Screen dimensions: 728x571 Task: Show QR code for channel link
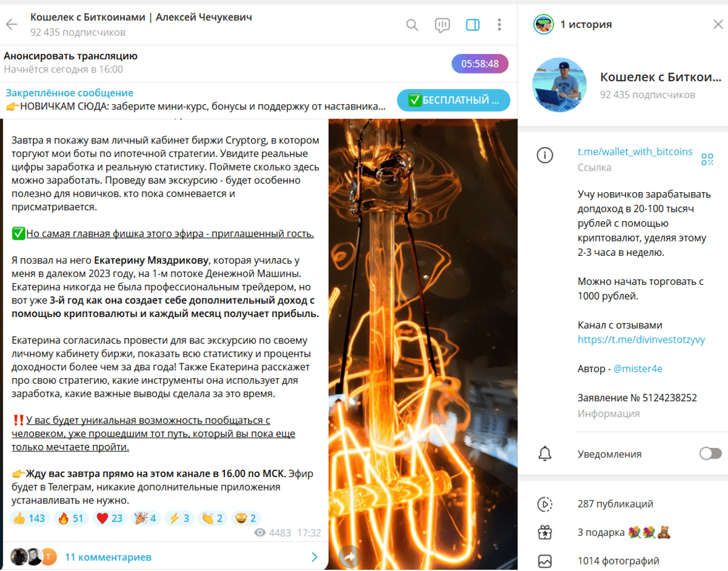(x=707, y=159)
